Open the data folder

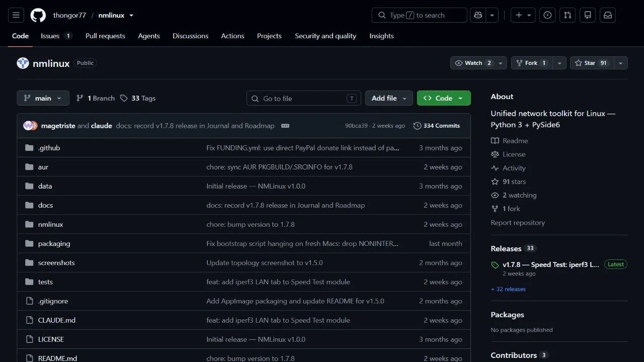click(x=45, y=186)
